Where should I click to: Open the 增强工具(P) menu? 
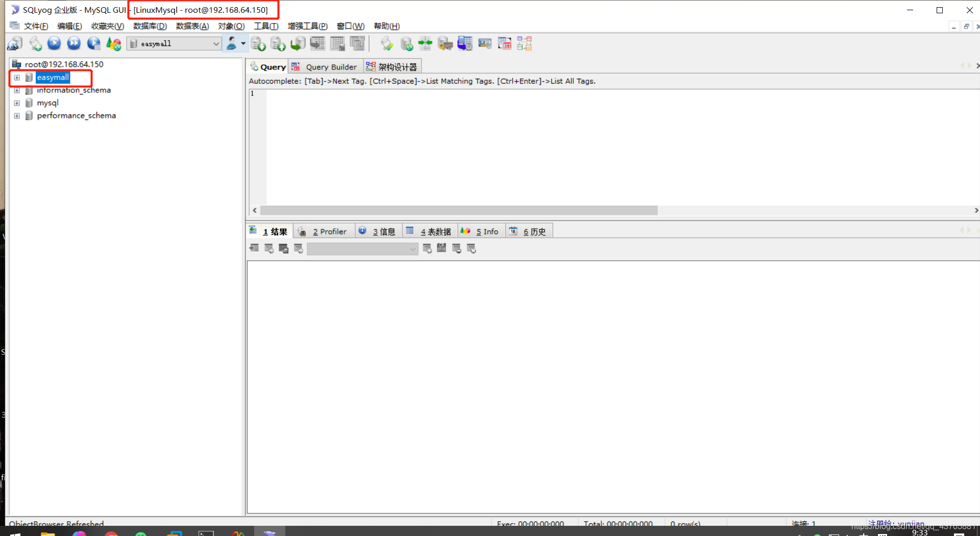[307, 26]
